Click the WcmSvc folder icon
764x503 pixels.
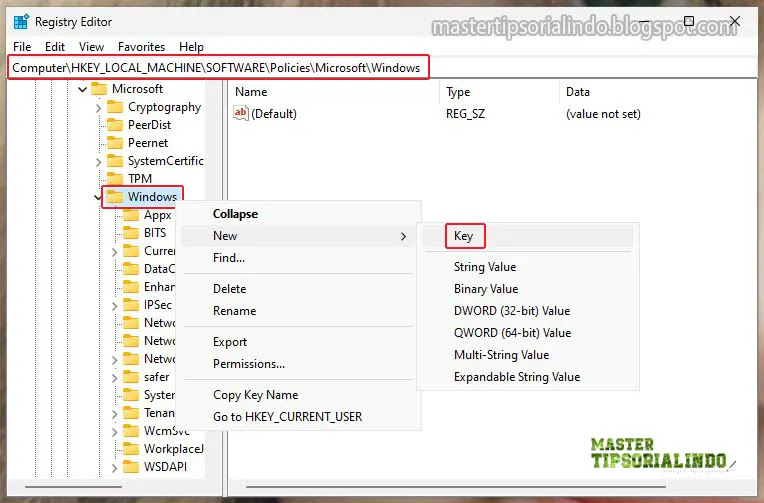tap(131, 431)
